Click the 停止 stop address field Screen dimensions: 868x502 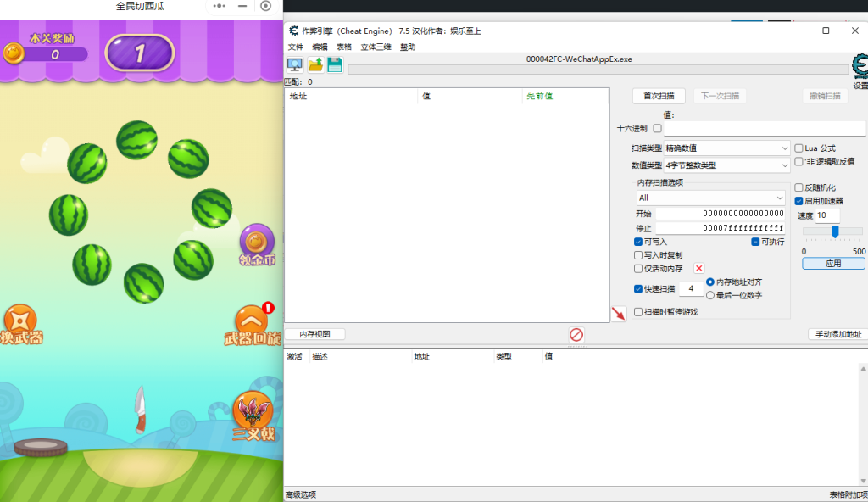(721, 228)
